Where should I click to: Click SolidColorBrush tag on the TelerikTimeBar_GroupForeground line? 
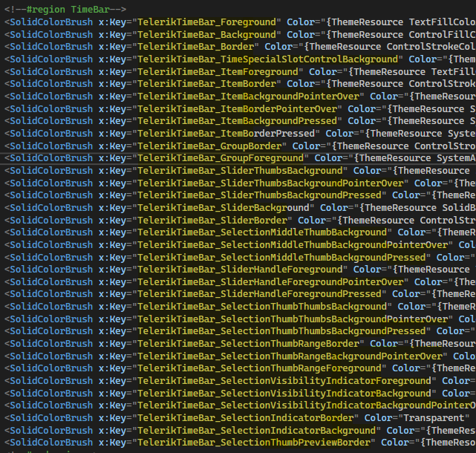[x=51, y=158]
